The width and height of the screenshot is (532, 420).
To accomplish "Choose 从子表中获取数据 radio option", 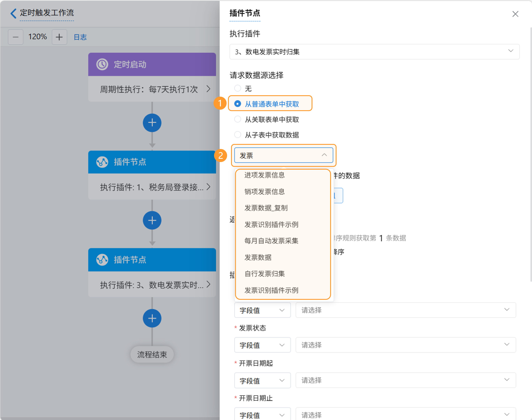I will pyautogui.click(x=237, y=135).
